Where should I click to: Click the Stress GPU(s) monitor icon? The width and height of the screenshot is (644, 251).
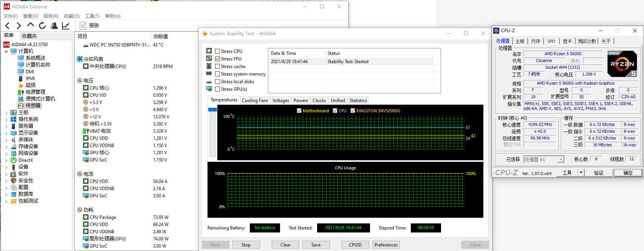click(x=209, y=89)
